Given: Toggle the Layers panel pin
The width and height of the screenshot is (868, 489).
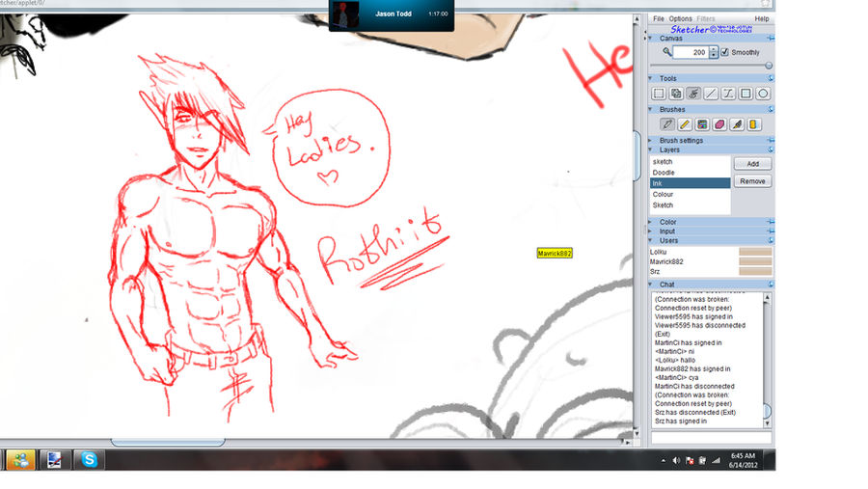Looking at the screenshot, I should coord(770,149).
